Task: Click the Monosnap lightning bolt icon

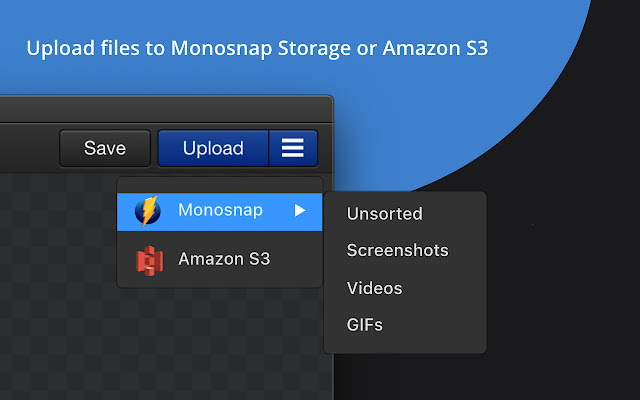Action: [x=148, y=211]
